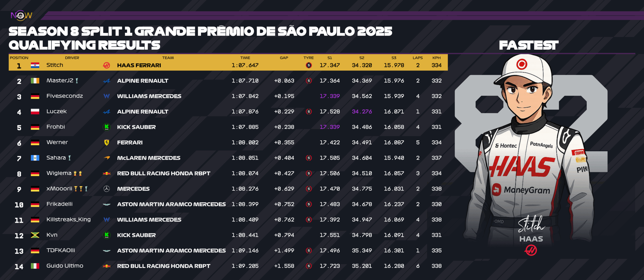644x280 pixels.
Task: Click the TIME column header
Action: (x=245, y=58)
